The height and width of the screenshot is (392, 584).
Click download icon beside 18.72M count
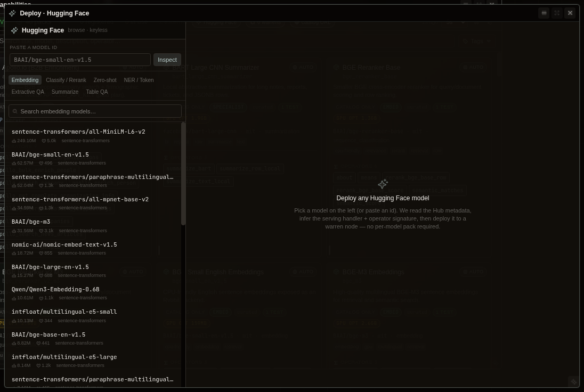14,253
